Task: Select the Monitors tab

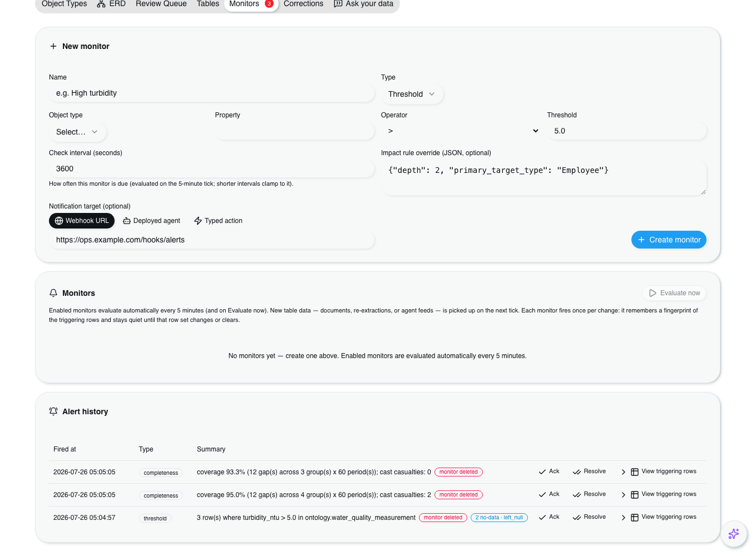Action: [x=251, y=4]
